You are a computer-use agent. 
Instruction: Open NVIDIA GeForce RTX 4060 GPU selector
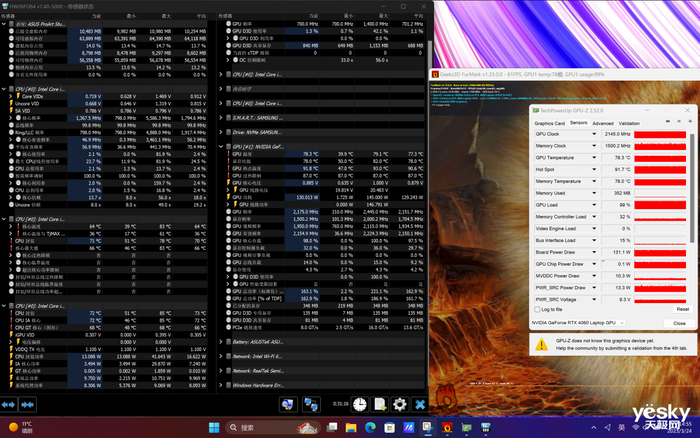pyautogui.click(x=578, y=323)
